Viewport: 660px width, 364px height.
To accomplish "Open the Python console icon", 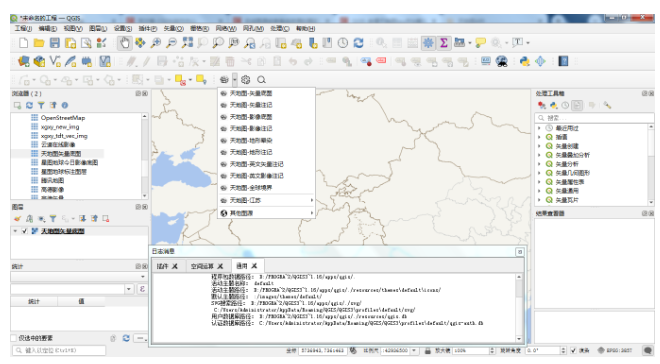I will [524, 61].
